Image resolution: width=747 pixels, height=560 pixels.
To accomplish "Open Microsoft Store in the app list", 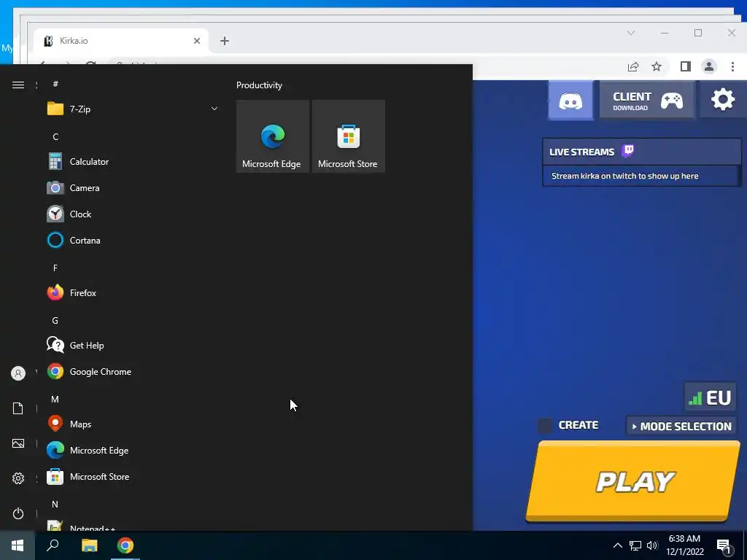I will click(x=133, y=477).
